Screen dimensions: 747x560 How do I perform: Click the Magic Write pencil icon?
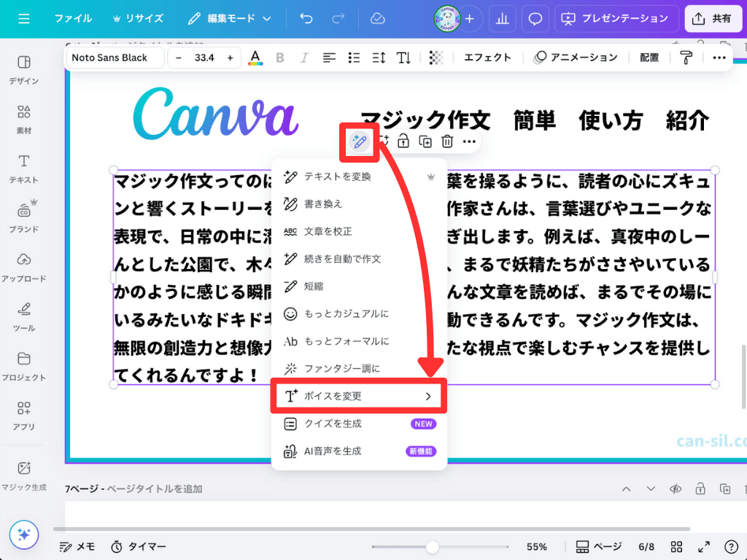359,141
